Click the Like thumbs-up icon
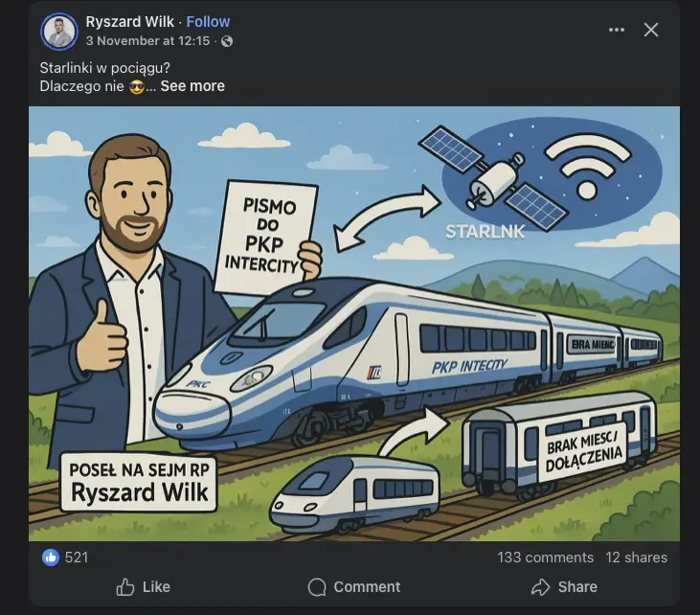 tap(125, 587)
